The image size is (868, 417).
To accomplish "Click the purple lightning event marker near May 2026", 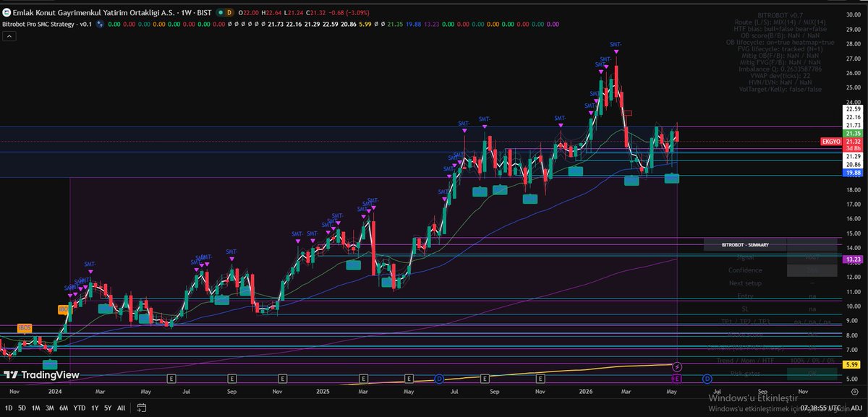I will click(677, 367).
